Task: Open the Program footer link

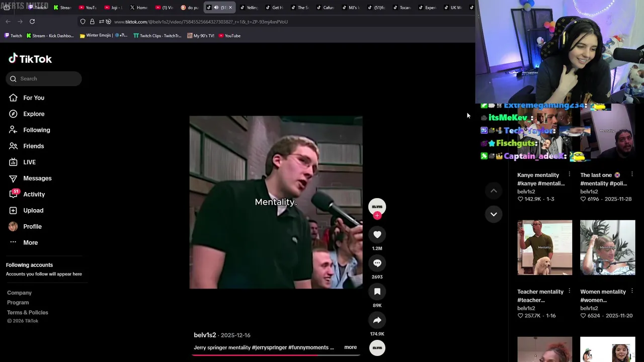Action: coord(18,302)
